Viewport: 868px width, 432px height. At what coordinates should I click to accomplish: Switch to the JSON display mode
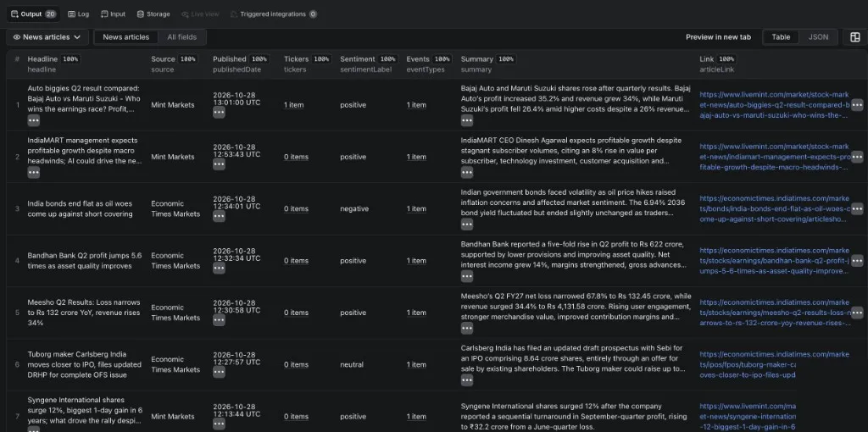click(818, 37)
